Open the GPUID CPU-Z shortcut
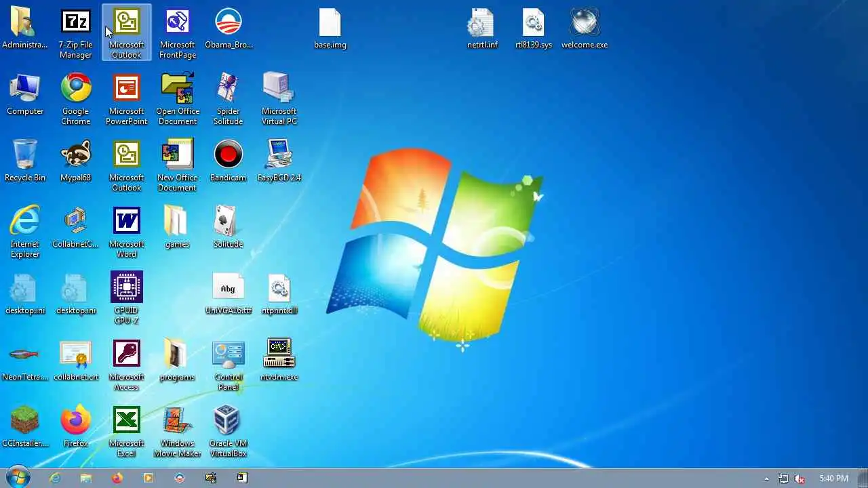 click(127, 299)
